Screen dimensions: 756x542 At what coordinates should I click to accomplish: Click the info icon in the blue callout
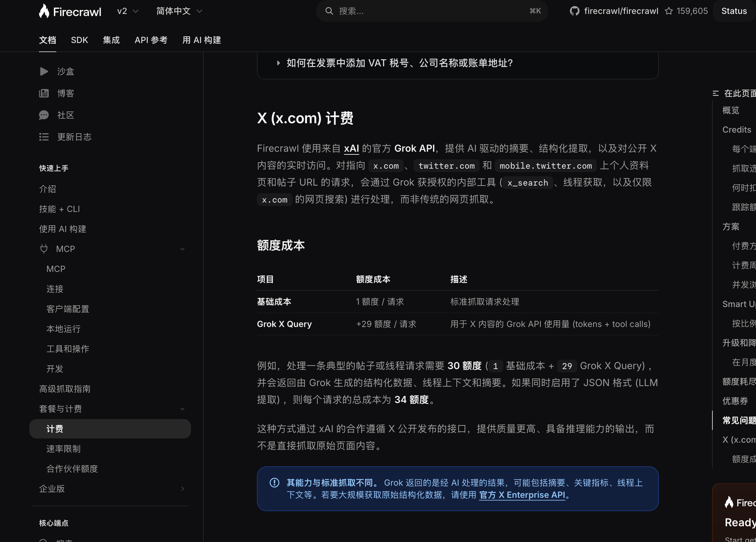click(x=274, y=483)
